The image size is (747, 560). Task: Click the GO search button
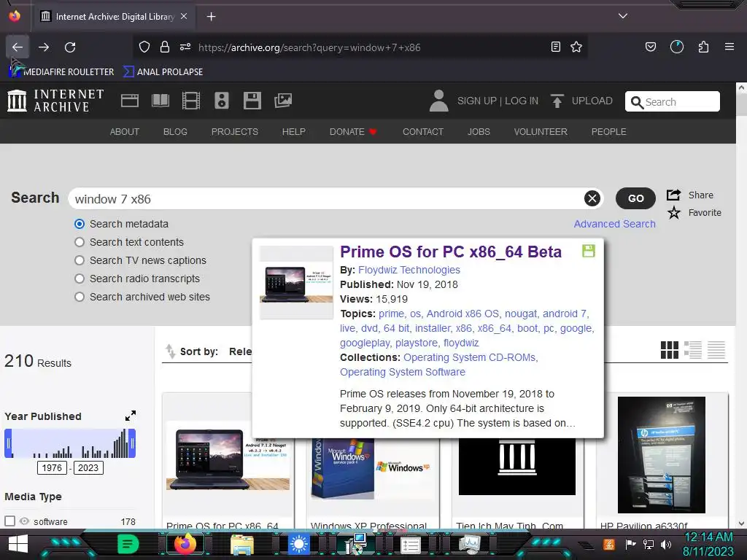(x=635, y=198)
